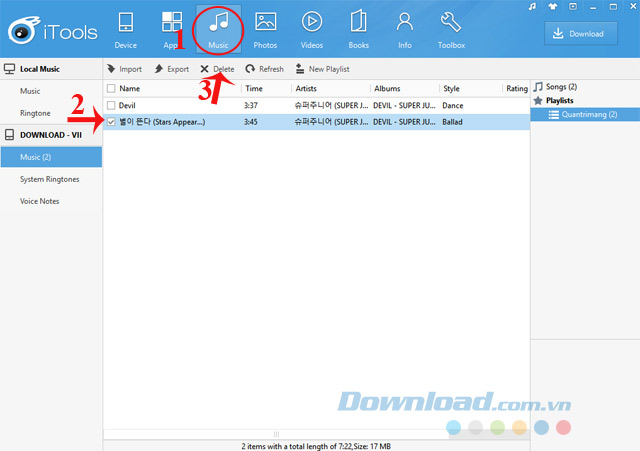
Task: Open the Toolbox wrench icon
Action: (451, 22)
